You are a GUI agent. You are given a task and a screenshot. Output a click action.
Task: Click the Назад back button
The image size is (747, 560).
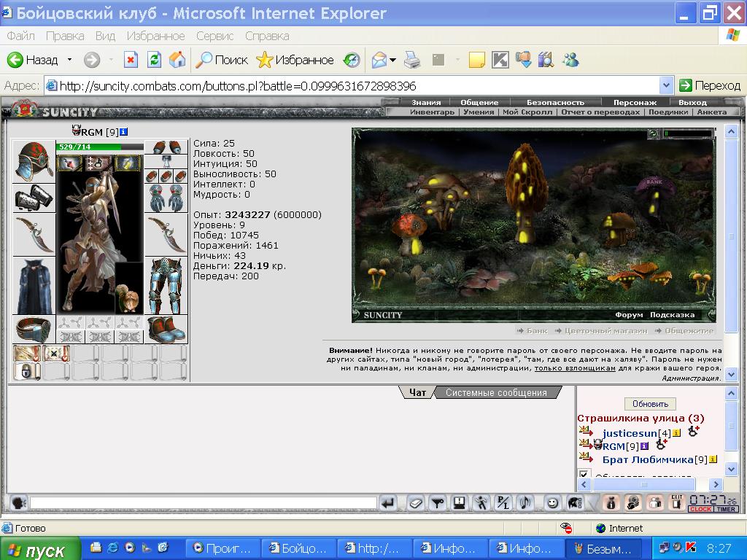[x=33, y=60]
